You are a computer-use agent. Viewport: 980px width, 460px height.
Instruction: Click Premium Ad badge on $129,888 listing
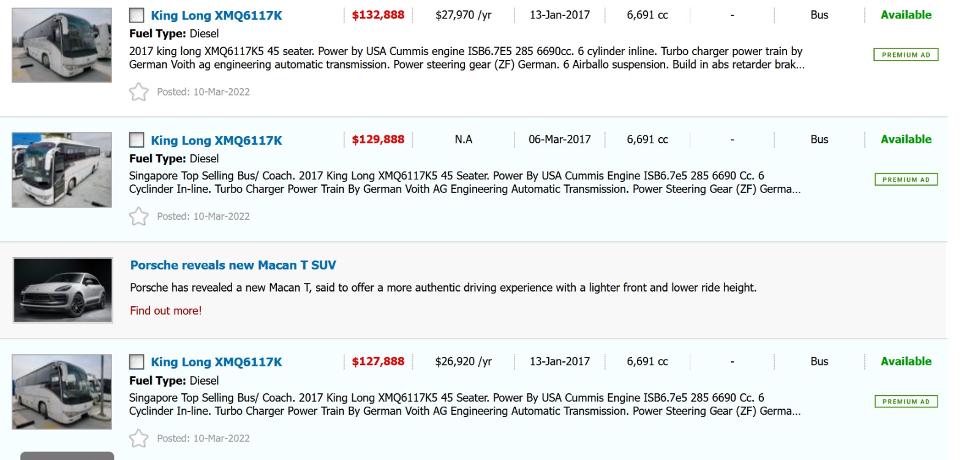(906, 179)
